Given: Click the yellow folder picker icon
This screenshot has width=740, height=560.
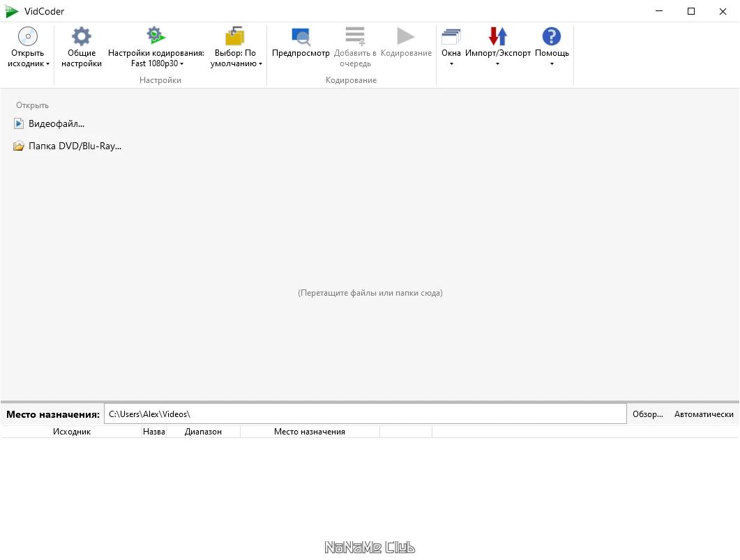Looking at the screenshot, I should (x=235, y=36).
